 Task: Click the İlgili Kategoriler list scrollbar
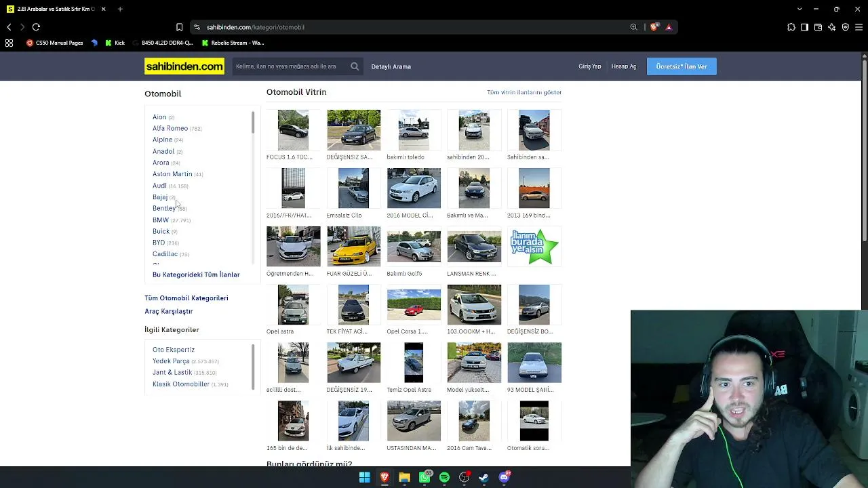click(x=253, y=367)
